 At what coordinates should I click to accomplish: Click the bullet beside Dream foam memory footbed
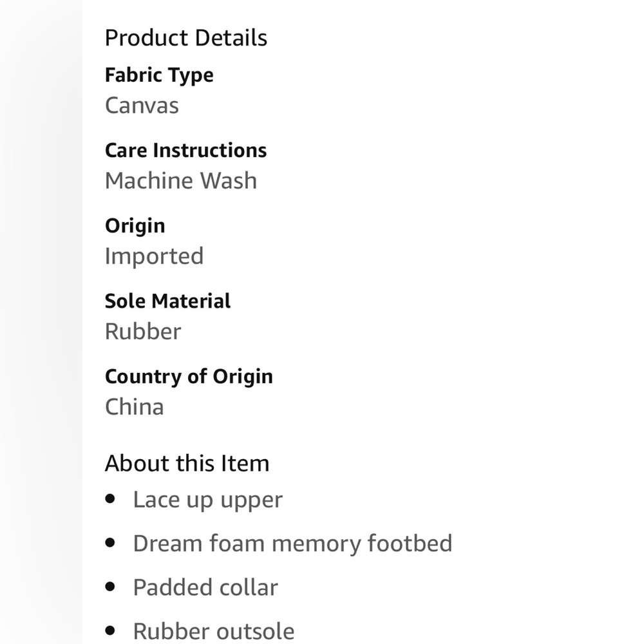[x=111, y=542]
